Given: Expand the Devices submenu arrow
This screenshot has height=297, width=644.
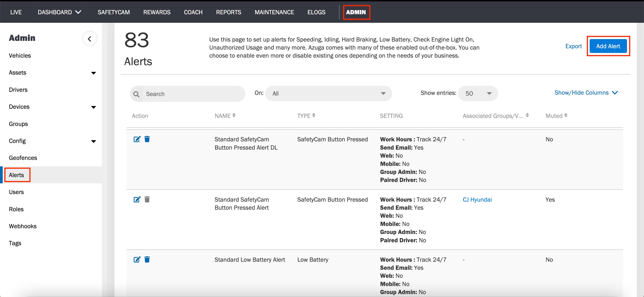Looking at the screenshot, I should pos(93,107).
